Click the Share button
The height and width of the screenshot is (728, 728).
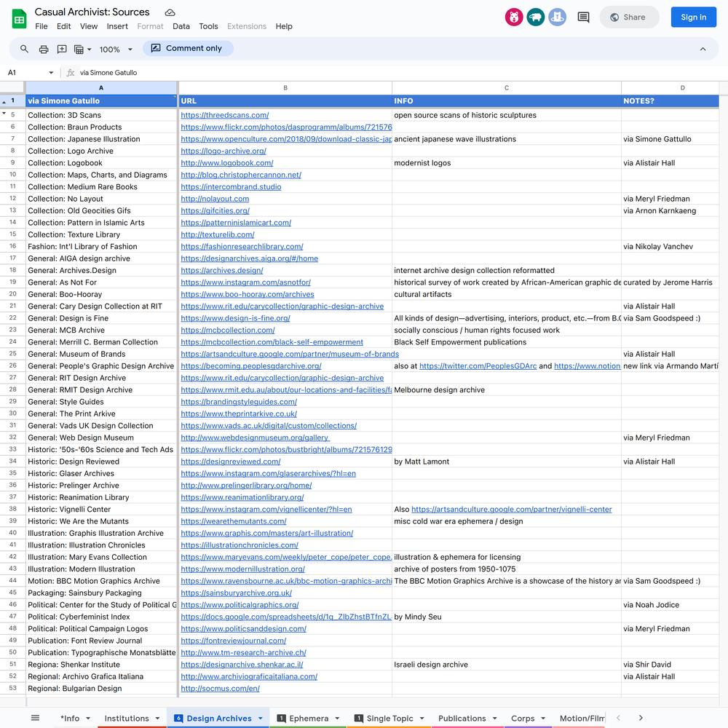click(629, 17)
